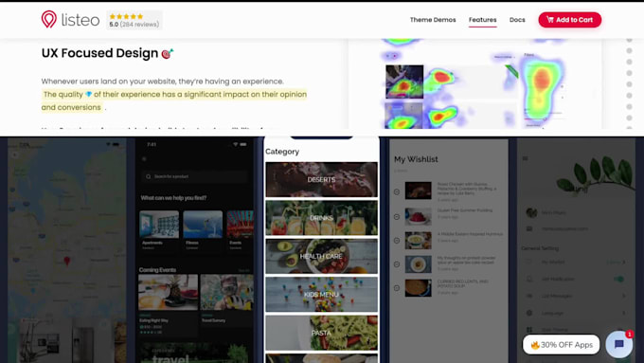
Task: Remove Middle Eastern Hummus via minus icon
Action: [397, 241]
